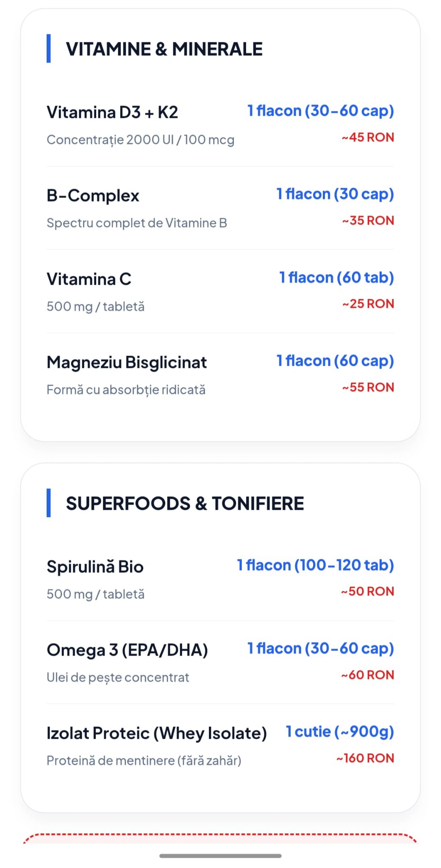Click the ~45 RON price

[368, 137]
